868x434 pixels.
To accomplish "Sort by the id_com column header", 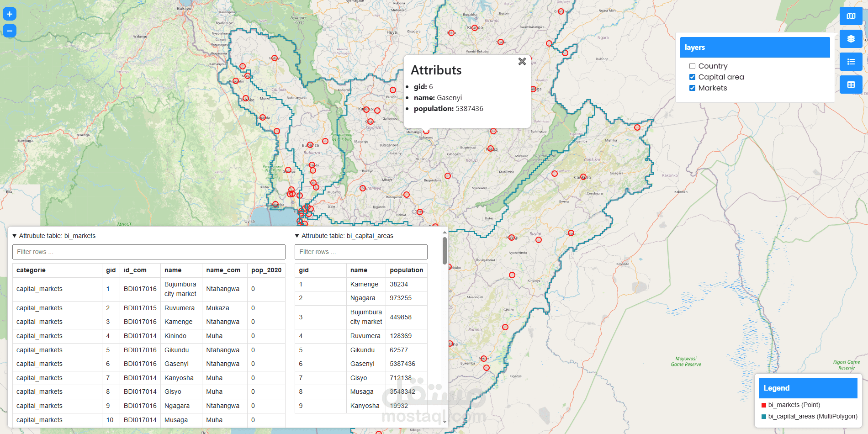I will 140,270.
